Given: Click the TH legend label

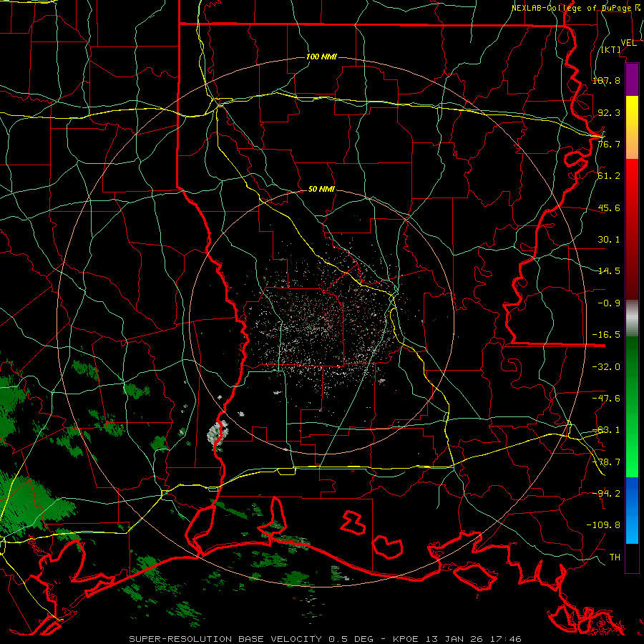Looking at the screenshot, I should coord(615,557).
